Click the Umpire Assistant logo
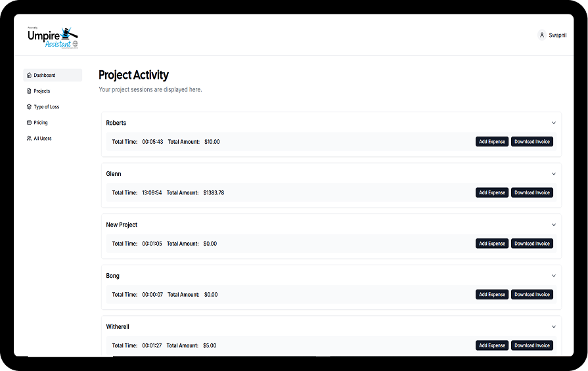 (x=53, y=36)
